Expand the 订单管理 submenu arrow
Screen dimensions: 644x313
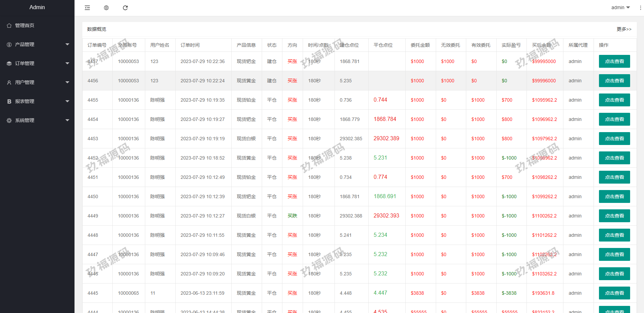point(67,63)
